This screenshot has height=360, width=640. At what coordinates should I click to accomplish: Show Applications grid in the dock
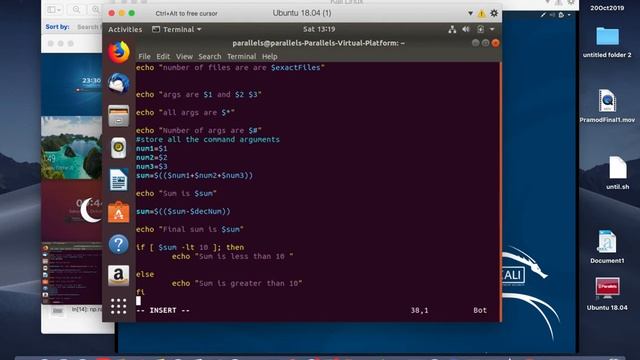pyautogui.click(x=119, y=306)
